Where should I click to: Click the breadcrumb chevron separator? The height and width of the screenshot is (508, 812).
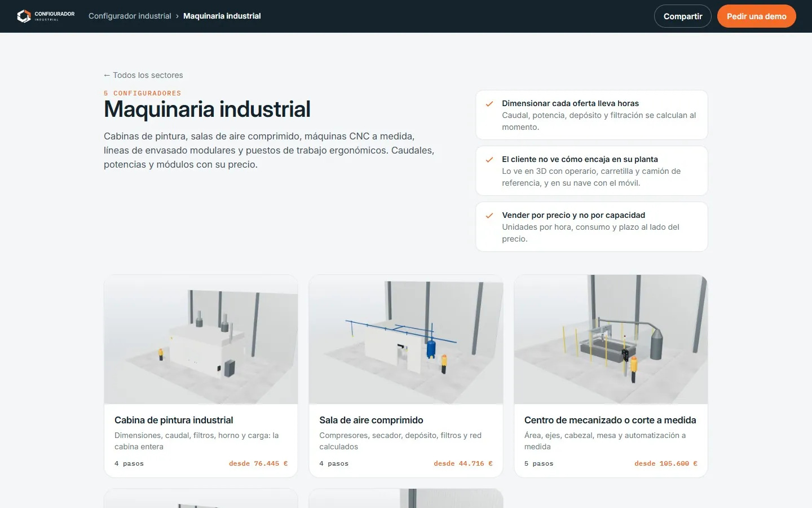coord(177,16)
